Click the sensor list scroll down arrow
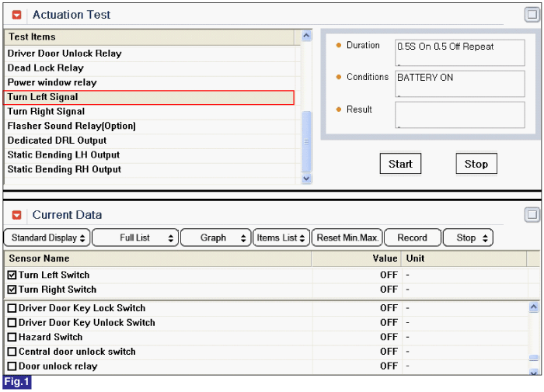 pos(534,372)
